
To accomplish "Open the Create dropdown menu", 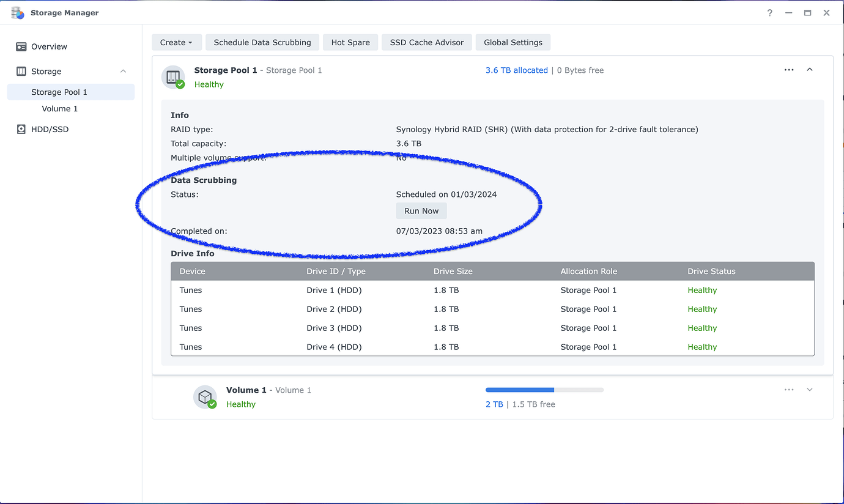I will [176, 42].
